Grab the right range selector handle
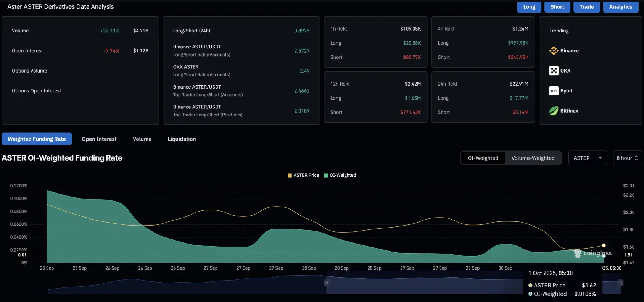 pyautogui.click(x=621, y=283)
